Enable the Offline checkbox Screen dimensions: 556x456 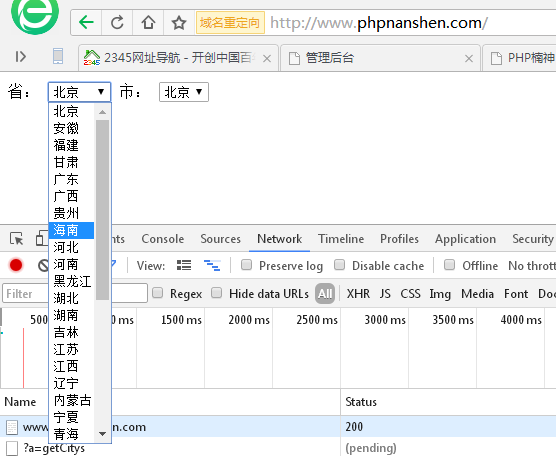[x=449, y=265]
